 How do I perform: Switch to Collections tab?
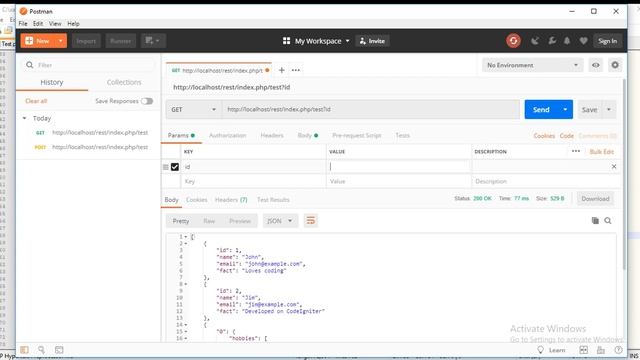click(x=124, y=82)
